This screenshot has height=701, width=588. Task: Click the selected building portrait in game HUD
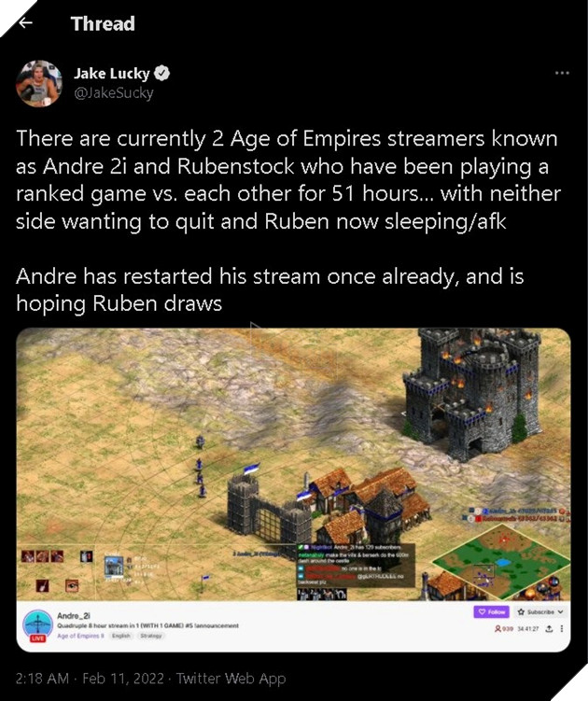pos(114,568)
